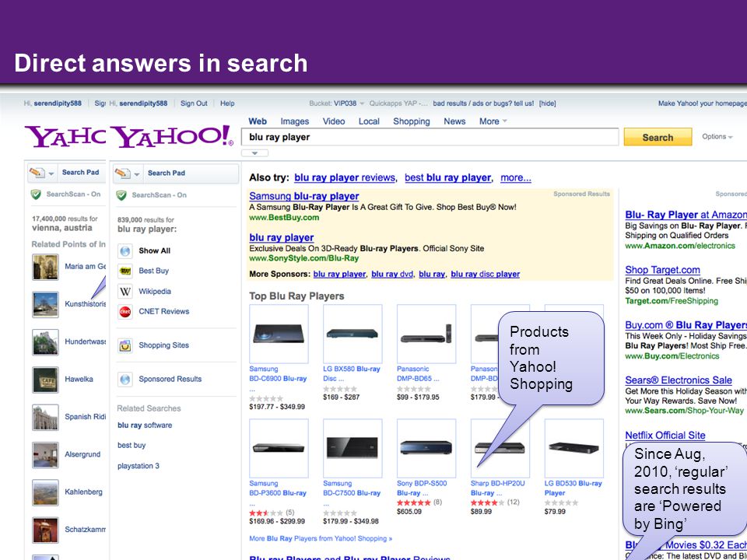Image resolution: width=747 pixels, height=560 pixels.
Task: Open Sears Electronics Sale ad link
Action: point(679,380)
